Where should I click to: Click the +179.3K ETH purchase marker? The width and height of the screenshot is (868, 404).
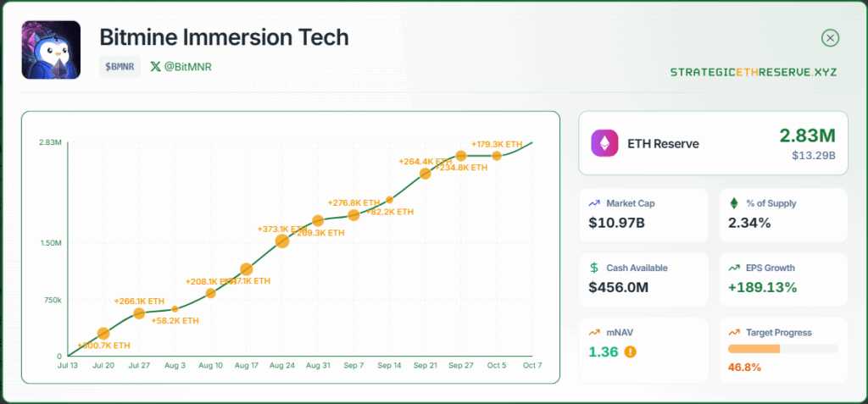[497, 156]
